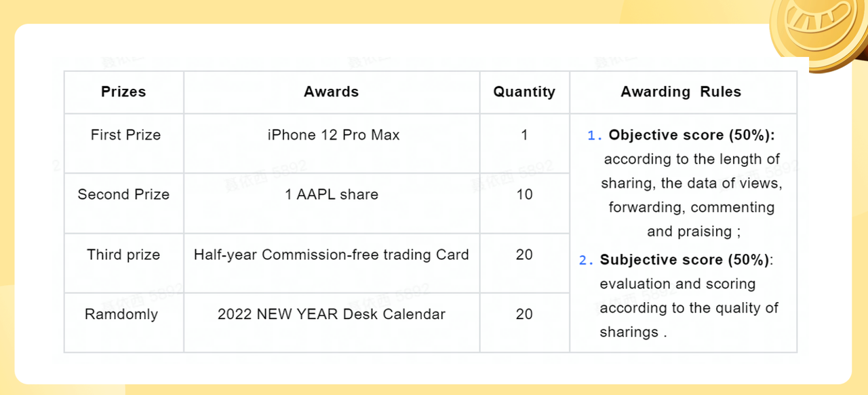Click the Subjective score (50%) heading
The height and width of the screenshot is (395, 868).
686,260
